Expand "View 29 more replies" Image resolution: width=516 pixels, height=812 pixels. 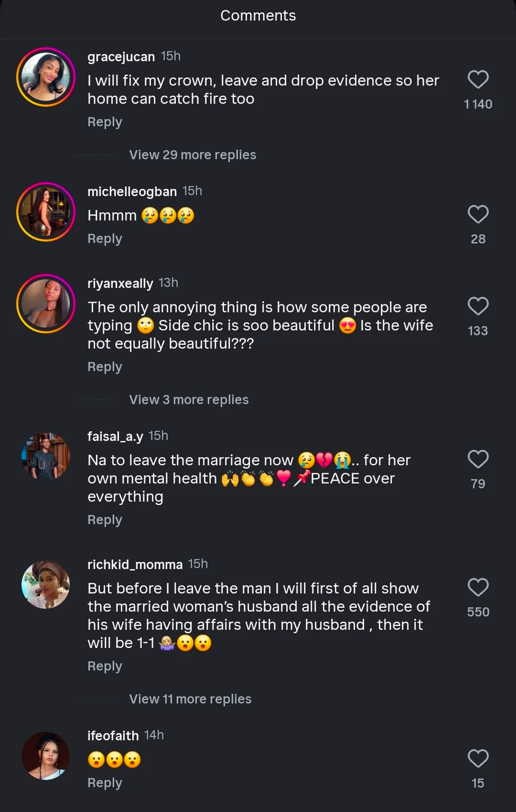193,155
